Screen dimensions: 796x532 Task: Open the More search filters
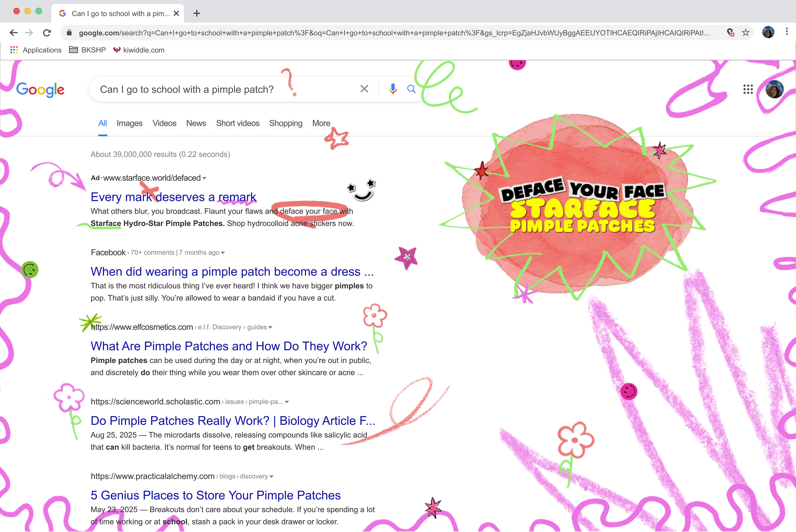pos(321,123)
